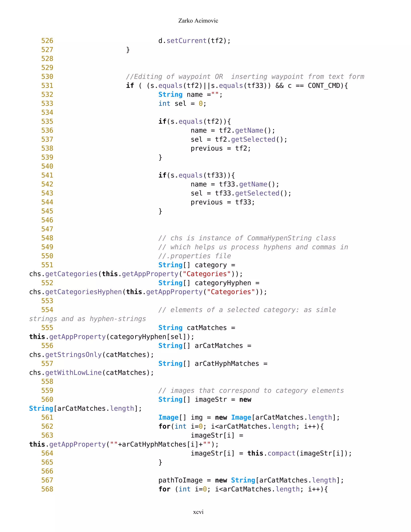This screenshot has width=411, height=532.
Task: Click line number 568
Action: [x=47, y=489]
